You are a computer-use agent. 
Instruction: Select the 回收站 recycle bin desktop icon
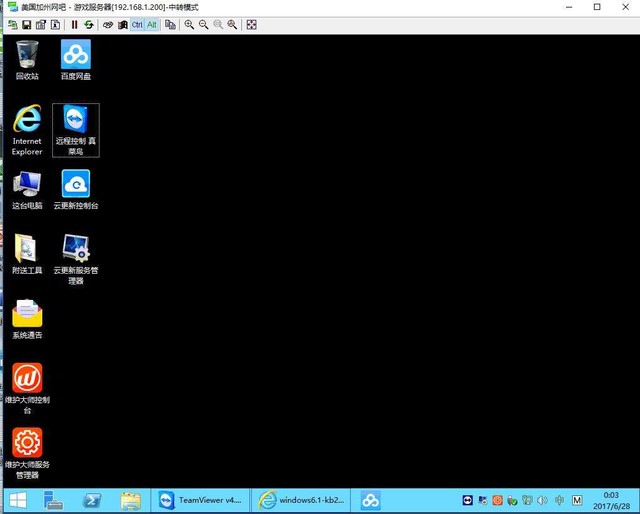[27, 60]
